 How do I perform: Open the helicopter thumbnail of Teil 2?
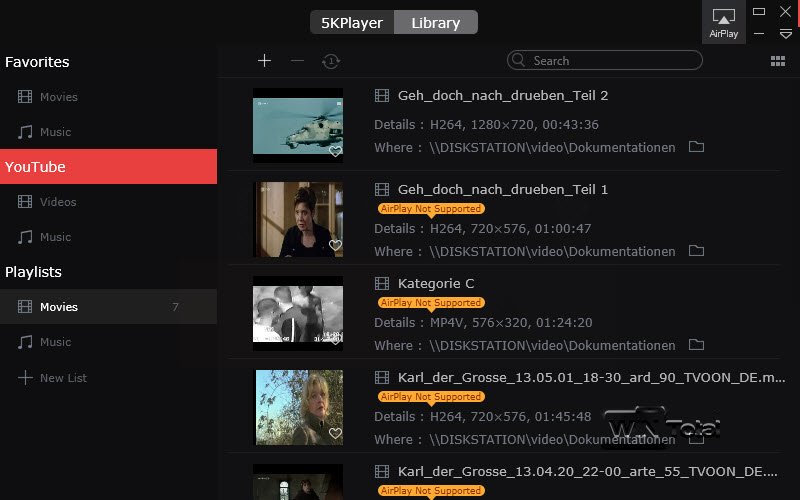[298, 126]
